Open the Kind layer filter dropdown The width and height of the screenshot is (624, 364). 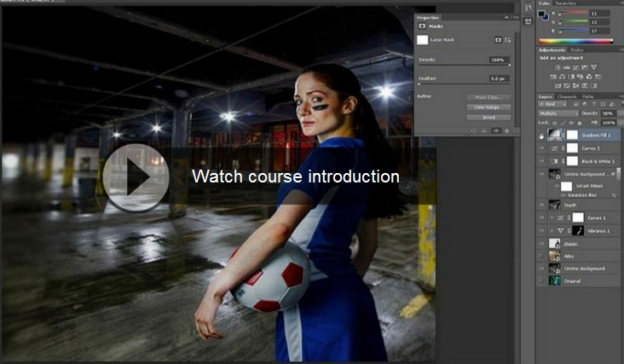pos(552,105)
